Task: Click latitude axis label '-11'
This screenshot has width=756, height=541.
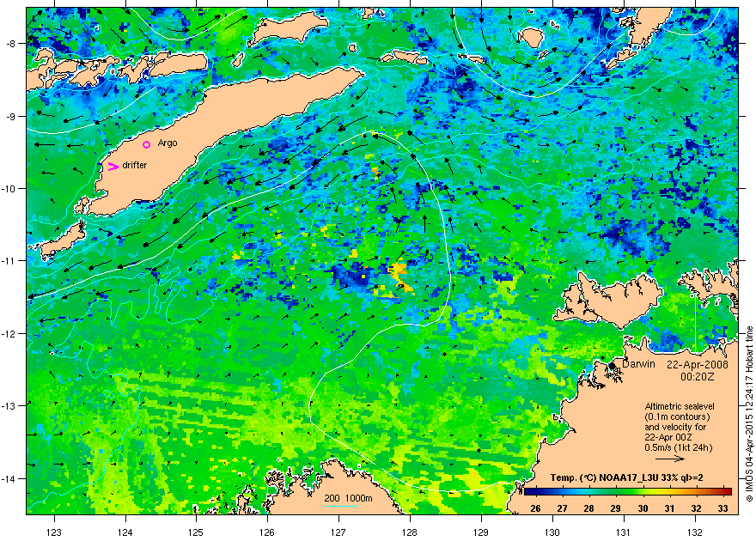Action: pos(9,261)
